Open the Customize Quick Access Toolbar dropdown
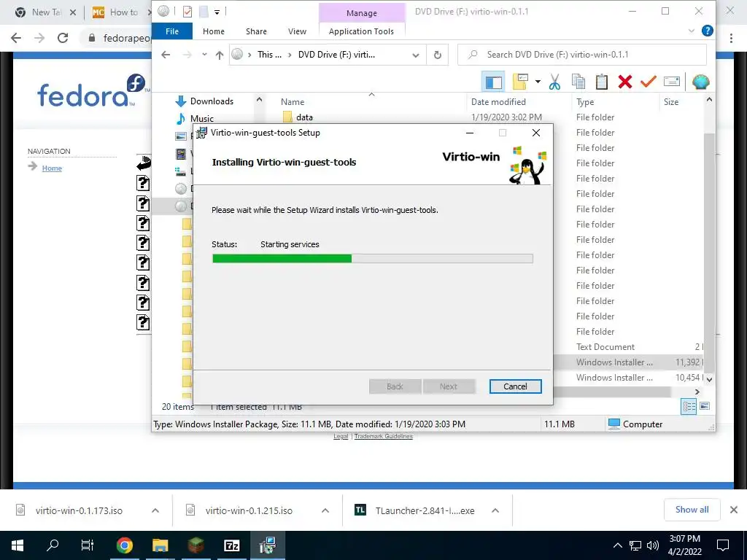Viewport: 747px width, 560px height. (x=217, y=12)
